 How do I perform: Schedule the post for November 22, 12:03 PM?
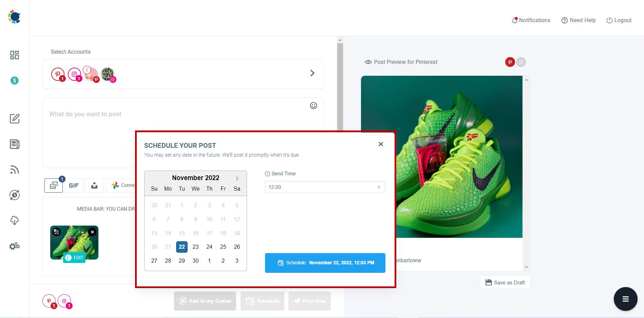tap(325, 263)
